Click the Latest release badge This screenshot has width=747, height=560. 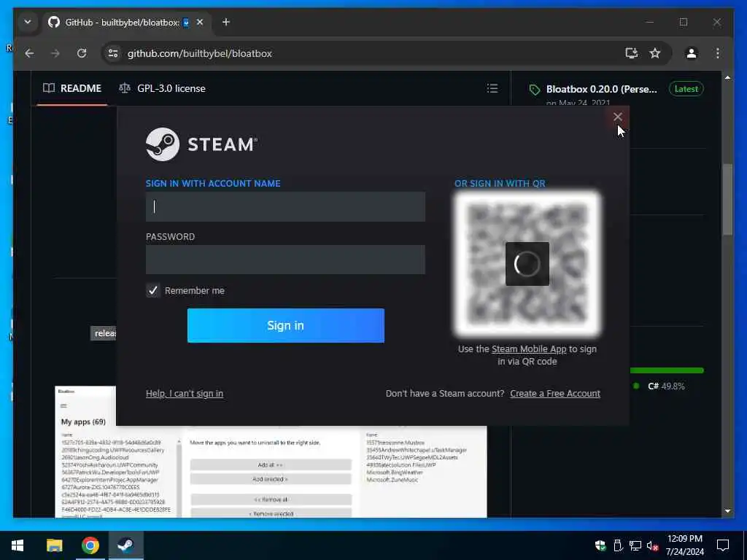(x=686, y=89)
